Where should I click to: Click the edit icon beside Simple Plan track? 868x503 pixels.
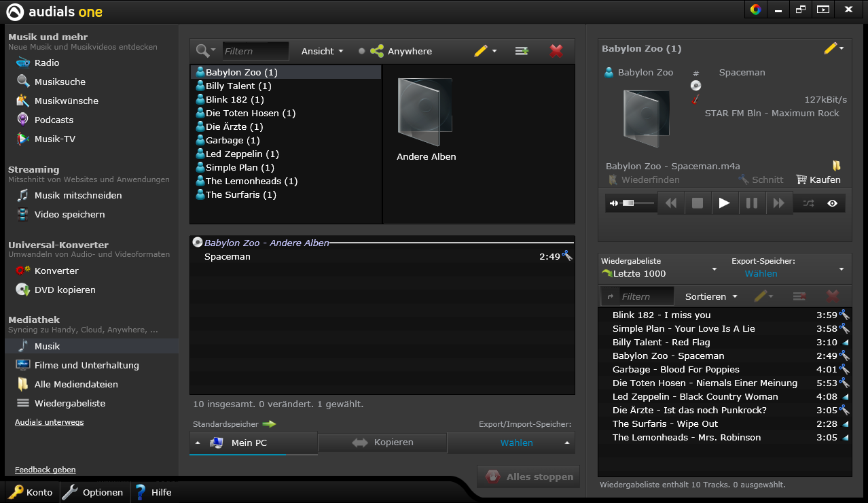[844, 328]
